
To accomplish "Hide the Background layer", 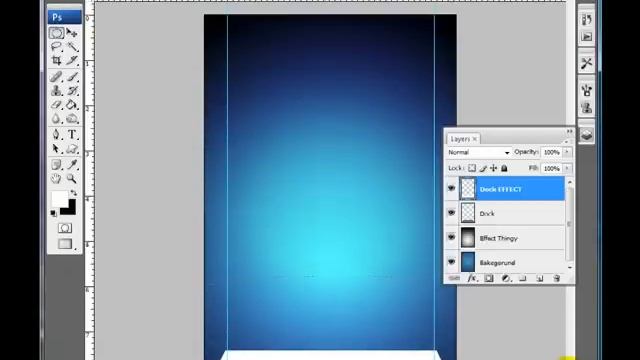I will tap(451, 262).
